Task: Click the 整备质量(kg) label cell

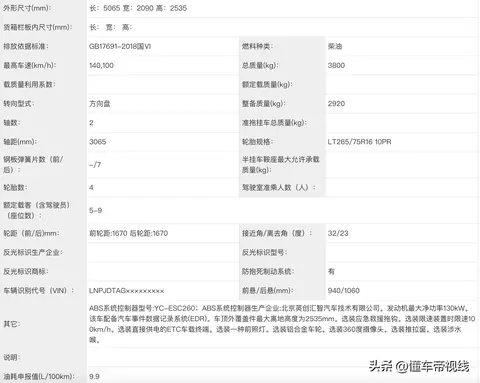Action: click(282, 104)
